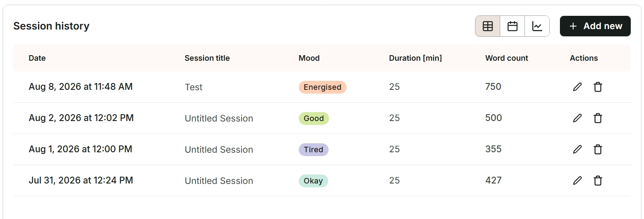Click the Duration [min] column header
Image resolution: width=644 pixels, height=219 pixels.
tap(415, 58)
